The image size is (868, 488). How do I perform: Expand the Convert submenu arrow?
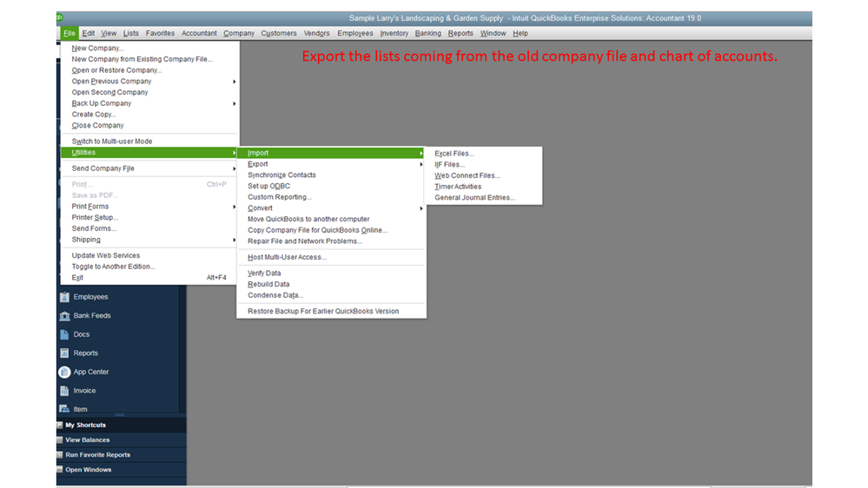[x=421, y=208]
